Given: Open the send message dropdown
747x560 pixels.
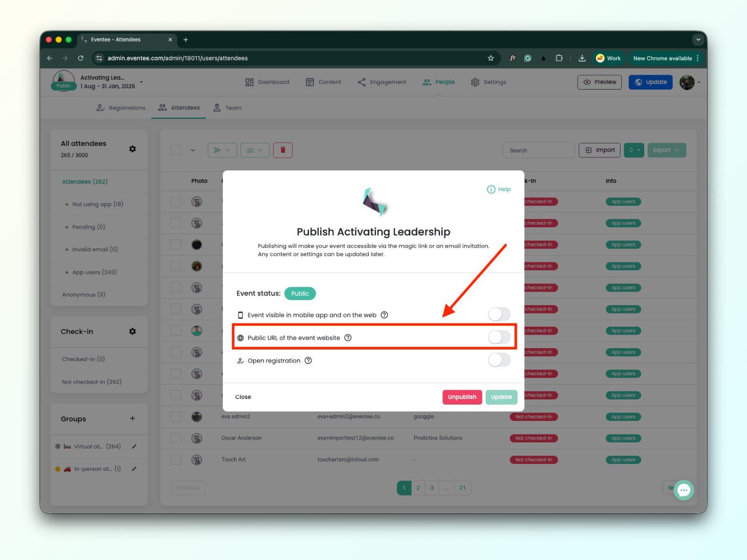Looking at the screenshot, I should (x=222, y=150).
